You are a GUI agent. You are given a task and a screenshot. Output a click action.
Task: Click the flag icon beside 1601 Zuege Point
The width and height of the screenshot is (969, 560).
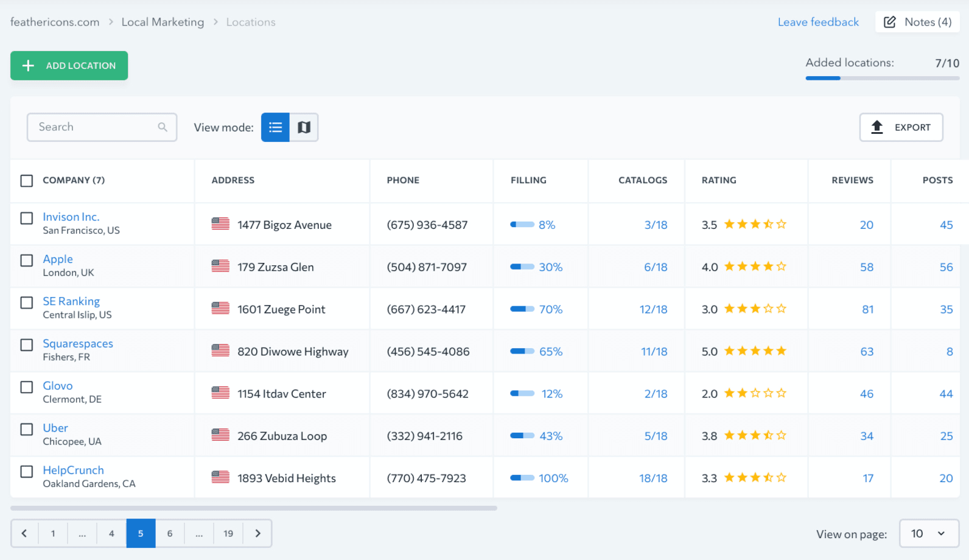click(x=220, y=308)
